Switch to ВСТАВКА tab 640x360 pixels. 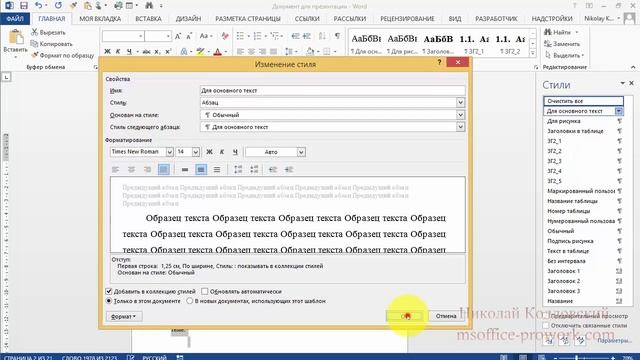pos(148,19)
